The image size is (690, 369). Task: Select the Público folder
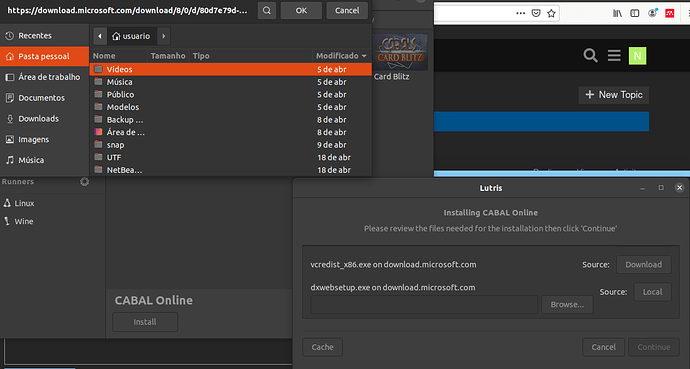coord(231,95)
